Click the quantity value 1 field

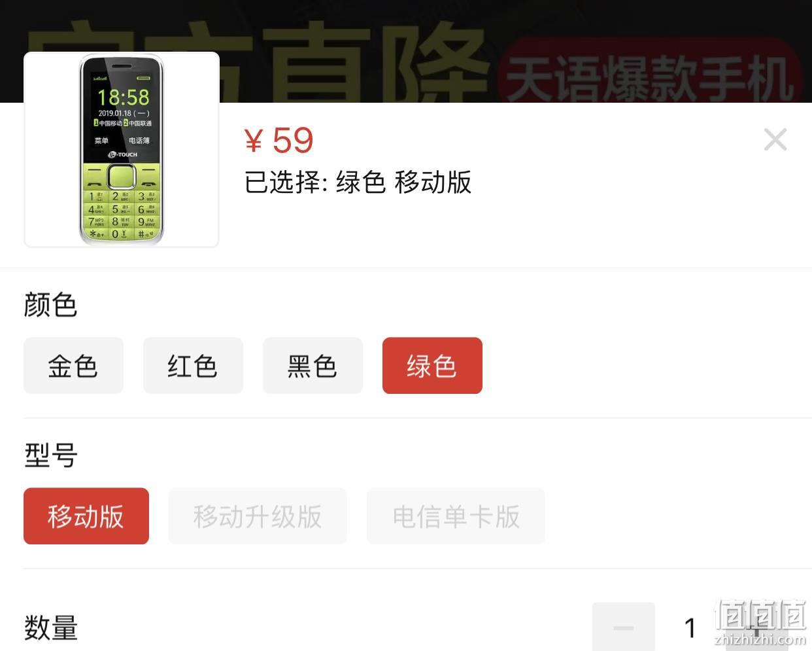point(690,628)
